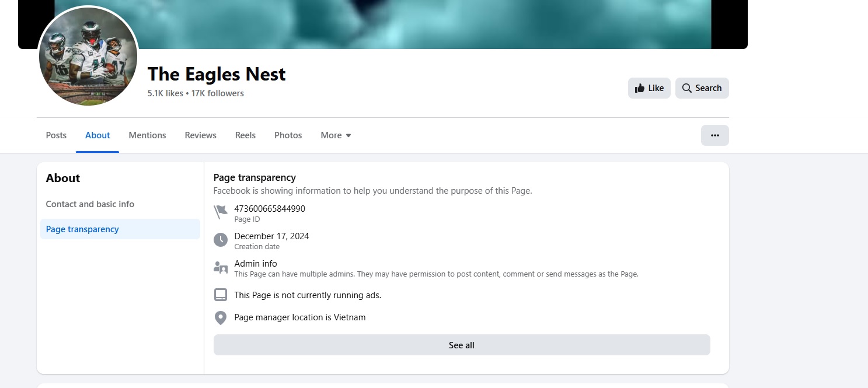Click the three-dots page options button

tap(714, 135)
